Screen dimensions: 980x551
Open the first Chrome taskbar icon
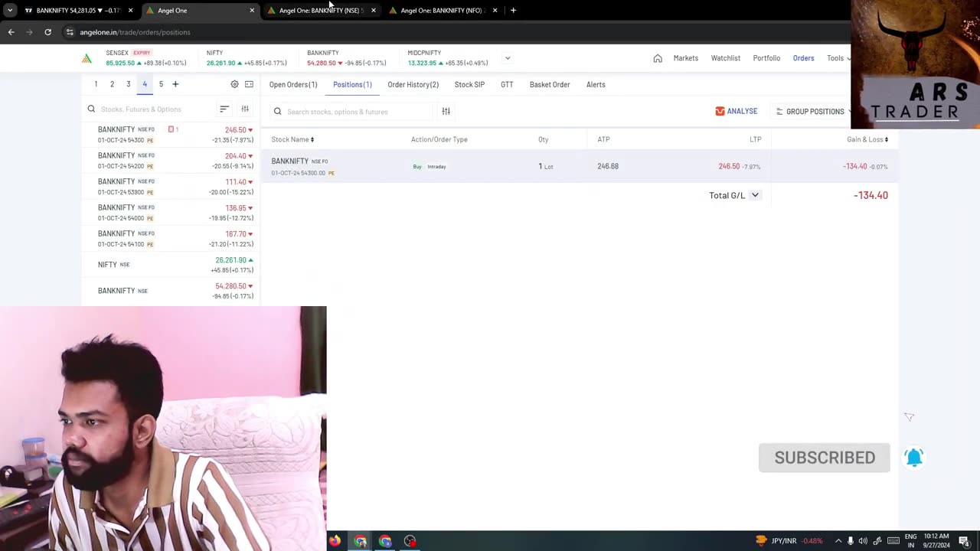(x=360, y=541)
